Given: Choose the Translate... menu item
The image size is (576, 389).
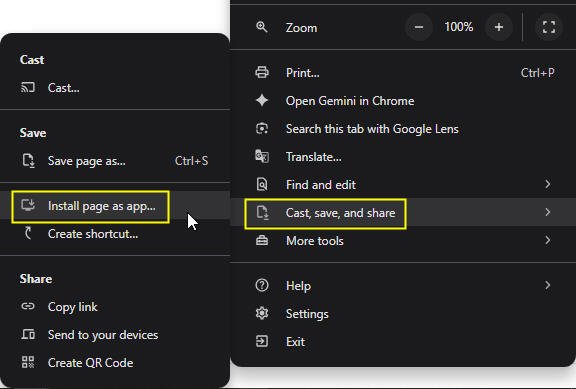Looking at the screenshot, I should [403, 156].
